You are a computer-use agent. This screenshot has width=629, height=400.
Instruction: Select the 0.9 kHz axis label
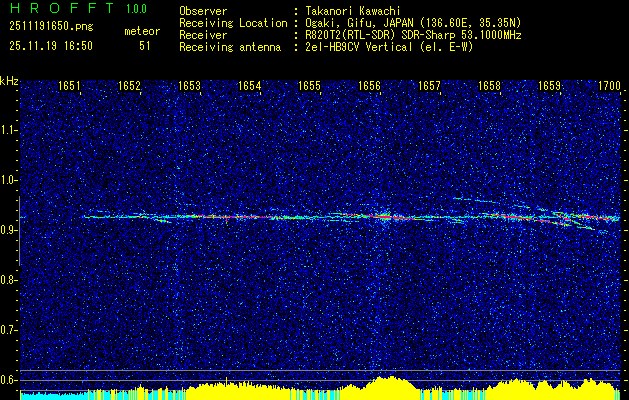9,230
